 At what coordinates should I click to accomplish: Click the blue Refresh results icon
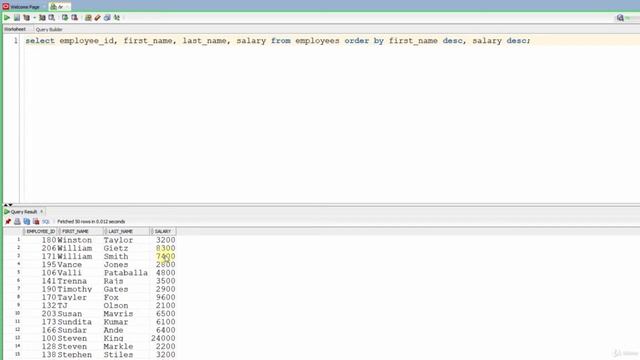(27, 221)
